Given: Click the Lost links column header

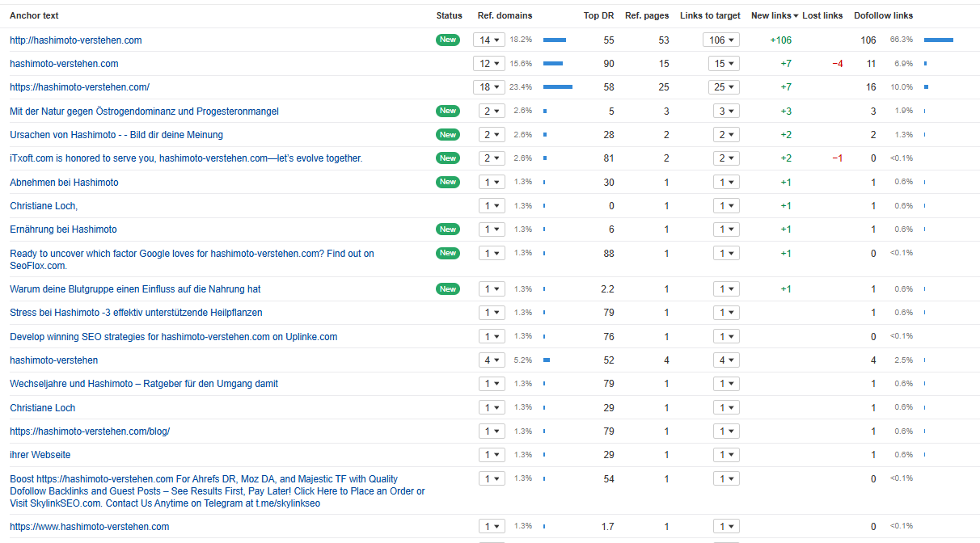Looking at the screenshot, I should (822, 15).
